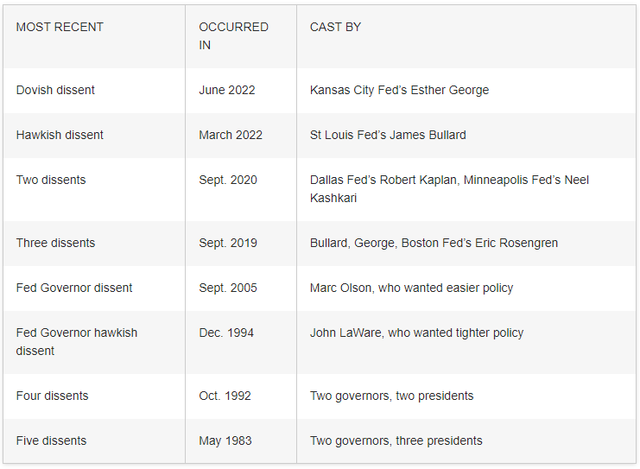Click the June 2022 date cell
The image size is (640, 469).
point(227,90)
